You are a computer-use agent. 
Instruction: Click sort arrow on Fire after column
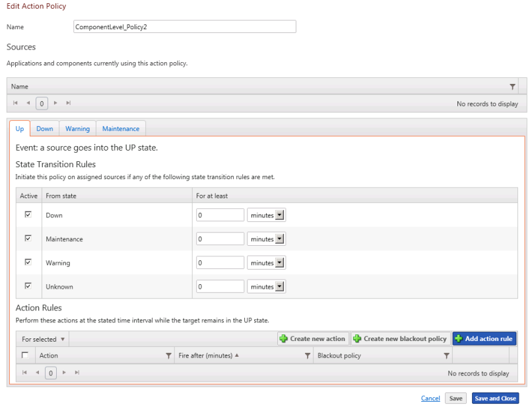coord(237,355)
